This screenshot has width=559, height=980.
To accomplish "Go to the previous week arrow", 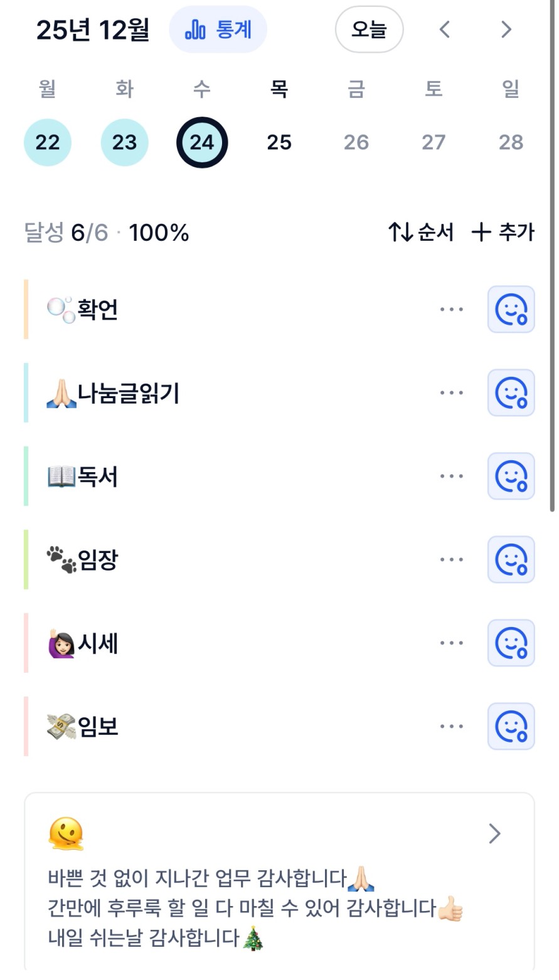I will click(x=445, y=29).
